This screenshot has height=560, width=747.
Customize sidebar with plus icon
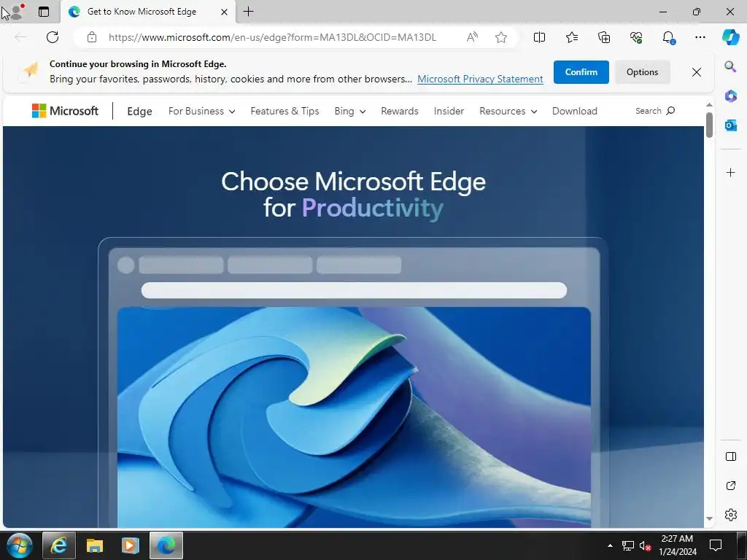click(x=730, y=172)
